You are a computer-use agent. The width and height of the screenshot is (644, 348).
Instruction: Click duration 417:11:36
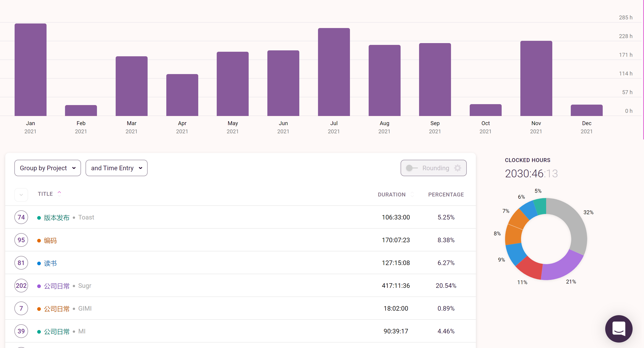pyautogui.click(x=396, y=286)
